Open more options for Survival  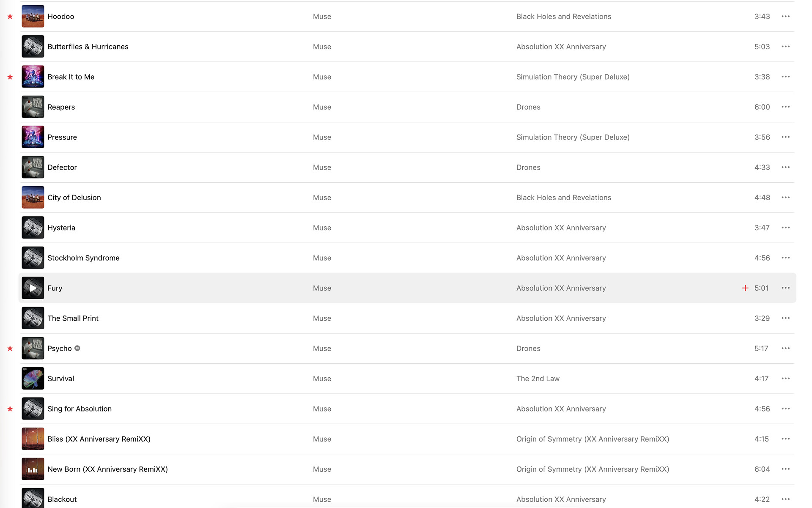point(785,379)
